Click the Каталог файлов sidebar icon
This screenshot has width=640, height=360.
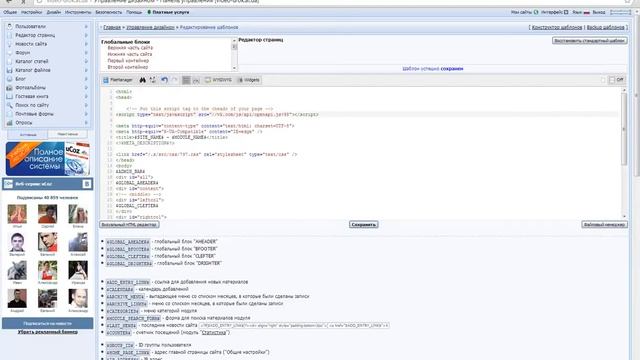10,70
